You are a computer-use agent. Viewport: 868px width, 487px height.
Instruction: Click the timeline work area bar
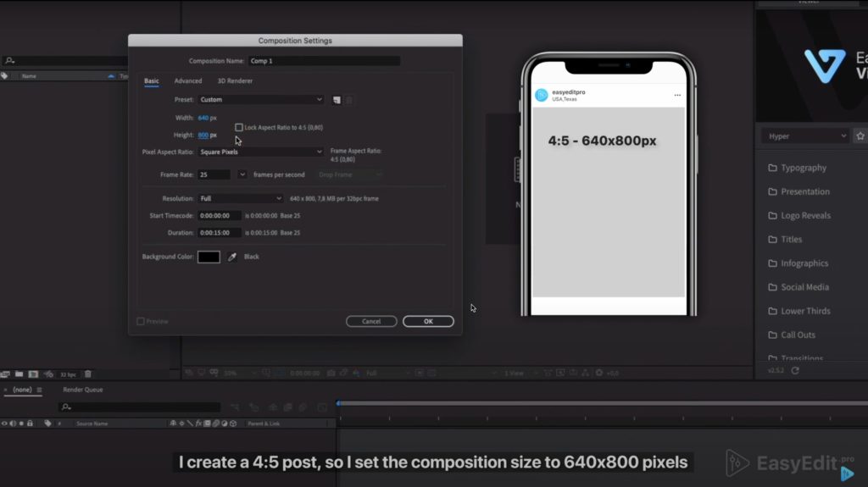(x=604, y=403)
